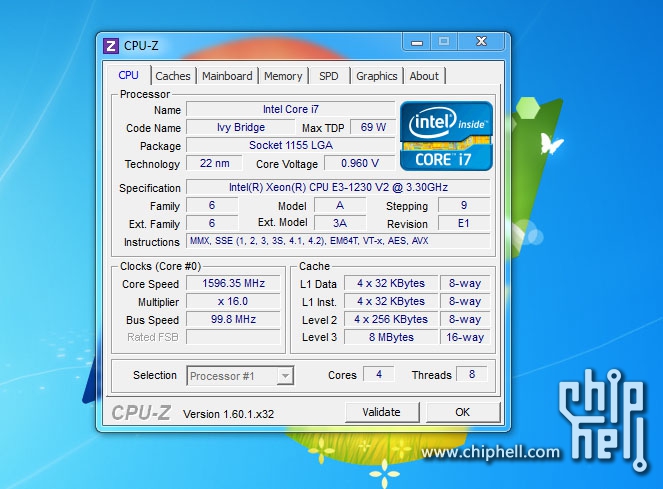Click the Ext. Model value '3A'
The image size is (663, 489).
[340, 223]
